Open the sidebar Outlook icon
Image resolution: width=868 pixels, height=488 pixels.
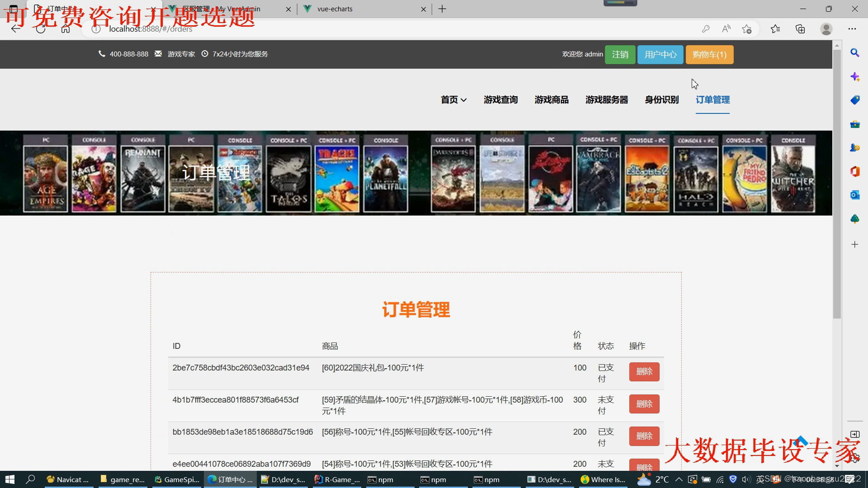coord(854,195)
